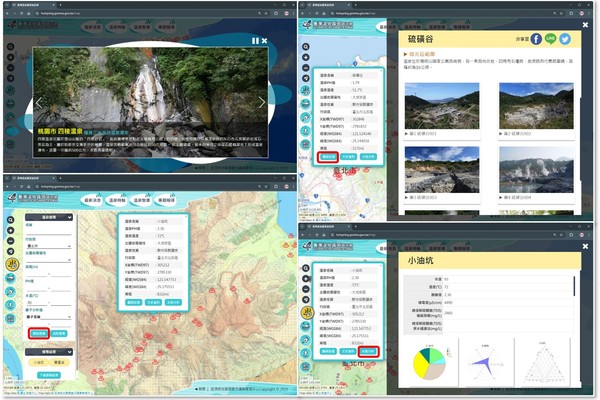
Task: Go to previous slide in 四稜溫泉 slideshow
Action: point(39,103)
